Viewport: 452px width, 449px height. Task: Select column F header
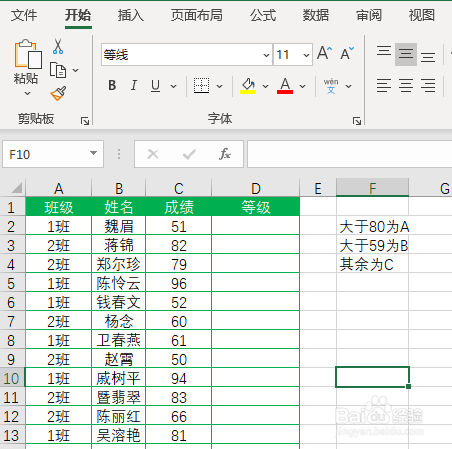pyautogui.click(x=372, y=188)
